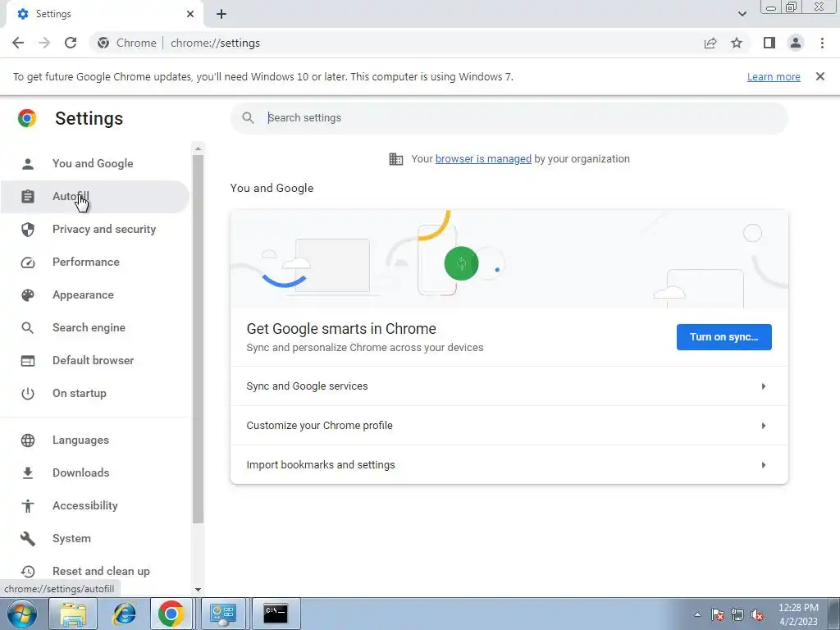Select Reset and clean up label

pos(101,572)
